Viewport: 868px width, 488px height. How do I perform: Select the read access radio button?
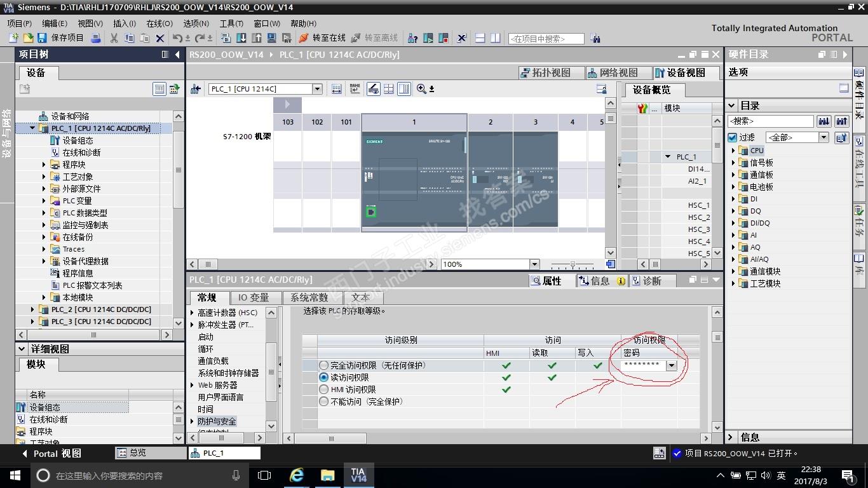tap(324, 377)
